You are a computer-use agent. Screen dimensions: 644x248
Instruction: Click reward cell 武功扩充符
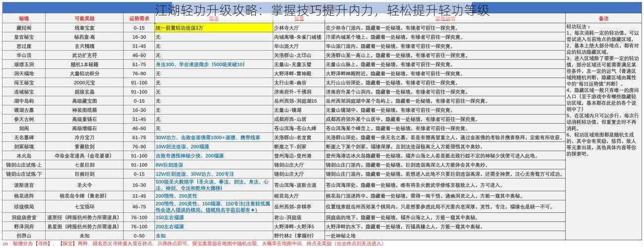click(85, 55)
